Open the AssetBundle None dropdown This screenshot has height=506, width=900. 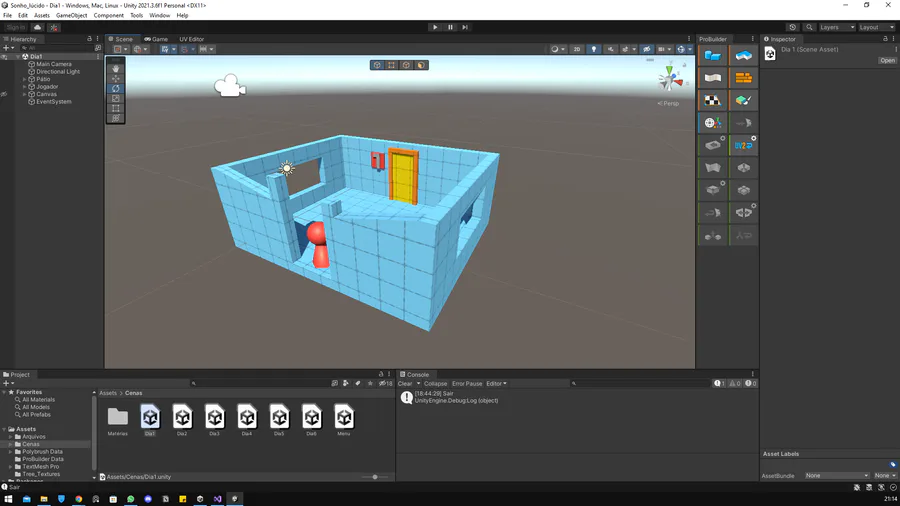click(x=837, y=476)
